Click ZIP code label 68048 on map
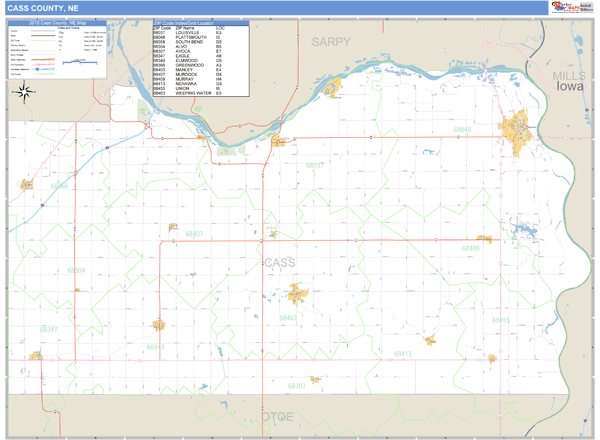Screen dimensions: 600x440 click(462, 130)
